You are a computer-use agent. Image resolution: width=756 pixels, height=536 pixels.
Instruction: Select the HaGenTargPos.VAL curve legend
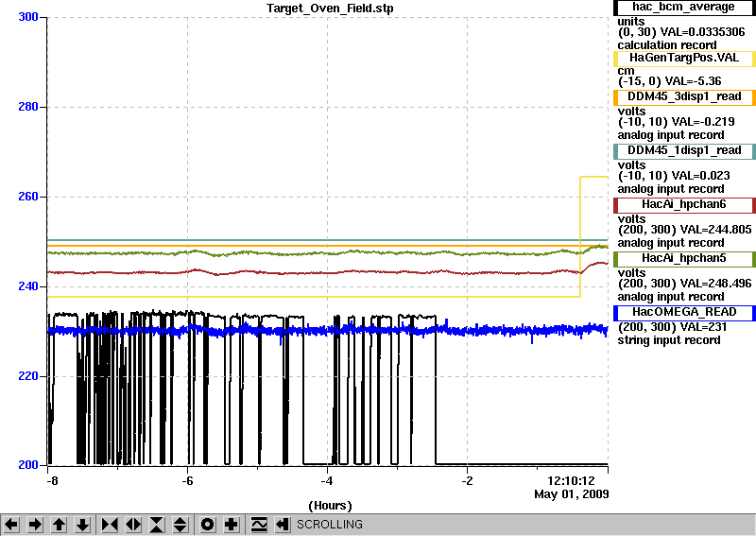click(684, 59)
